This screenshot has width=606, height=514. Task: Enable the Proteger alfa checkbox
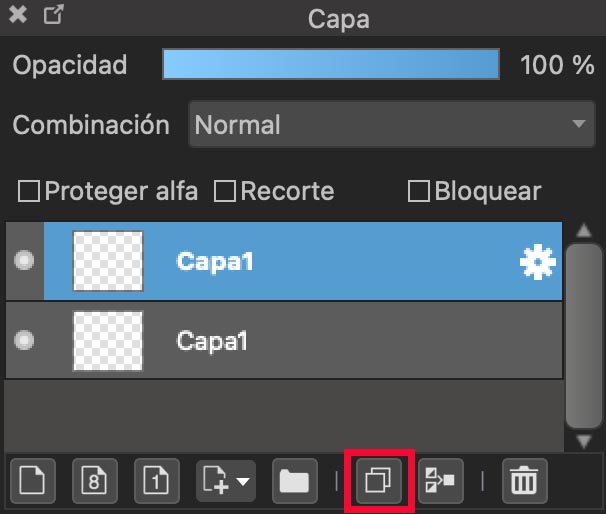tap(29, 191)
